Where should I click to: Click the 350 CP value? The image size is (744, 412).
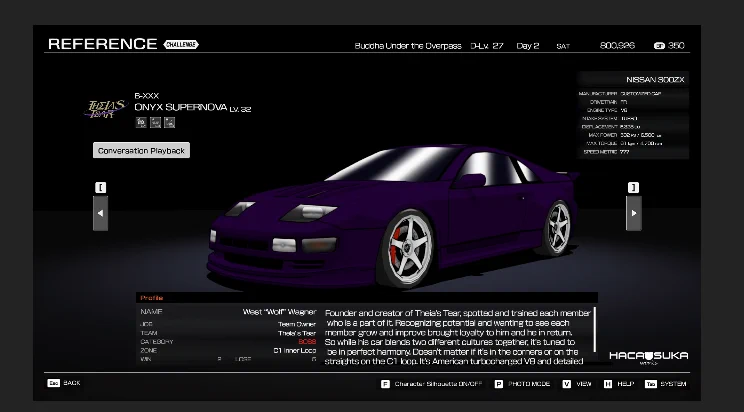coord(676,46)
